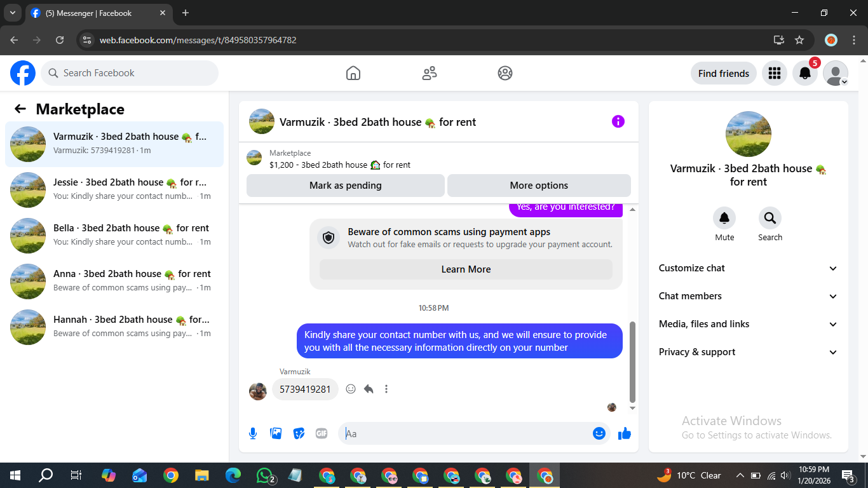Open the Friends icon in the top navigation

point(430,74)
